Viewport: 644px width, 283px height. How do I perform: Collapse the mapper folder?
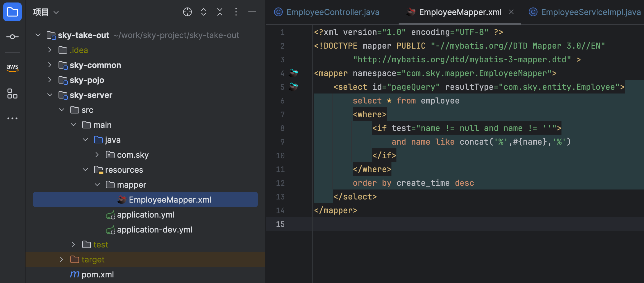[97, 185]
